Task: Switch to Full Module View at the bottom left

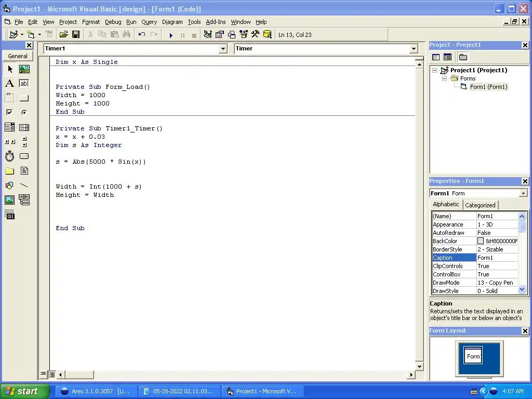Action: (x=51, y=374)
